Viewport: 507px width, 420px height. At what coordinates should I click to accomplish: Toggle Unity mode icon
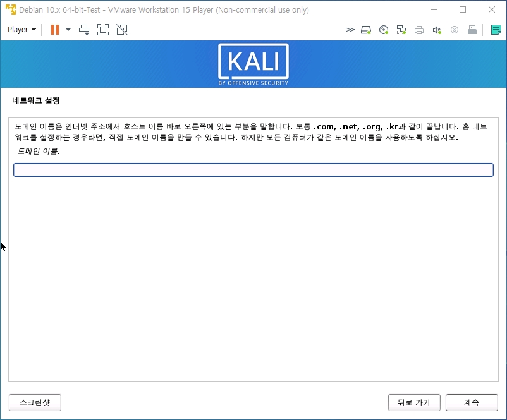[122, 30]
